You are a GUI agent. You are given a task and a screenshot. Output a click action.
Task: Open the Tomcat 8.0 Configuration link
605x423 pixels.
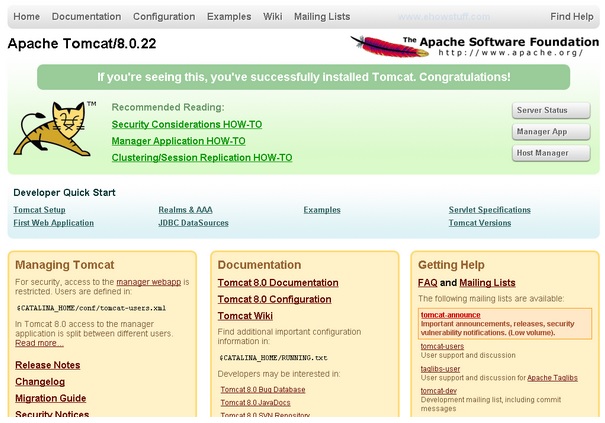coord(274,299)
